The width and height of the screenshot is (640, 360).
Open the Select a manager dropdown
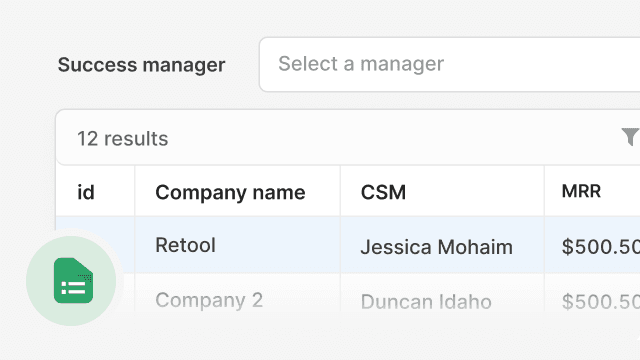click(x=449, y=64)
